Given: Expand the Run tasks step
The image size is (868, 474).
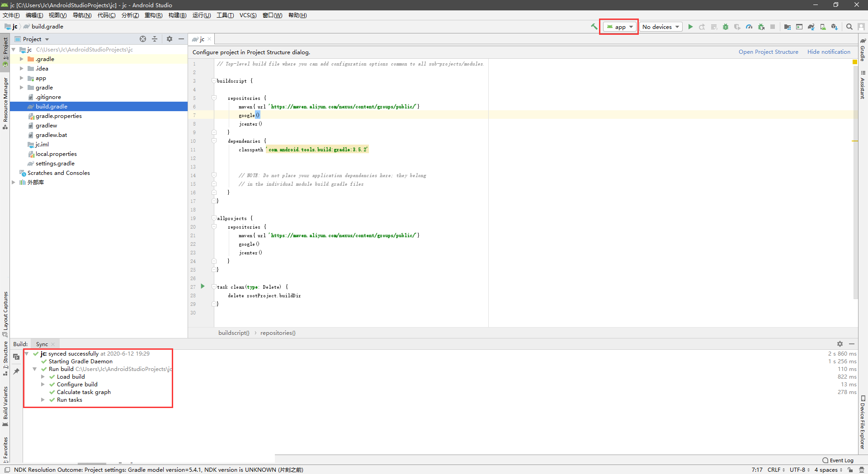Looking at the screenshot, I should pos(42,400).
